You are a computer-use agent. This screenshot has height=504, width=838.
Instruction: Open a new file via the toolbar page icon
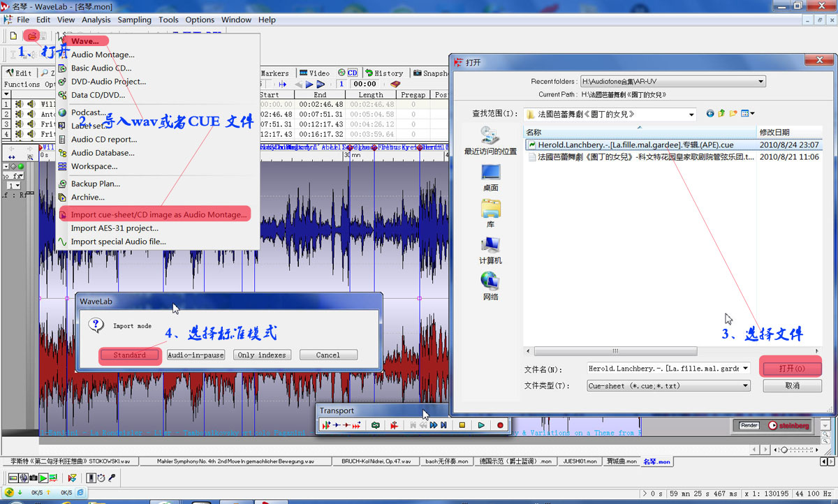point(13,36)
